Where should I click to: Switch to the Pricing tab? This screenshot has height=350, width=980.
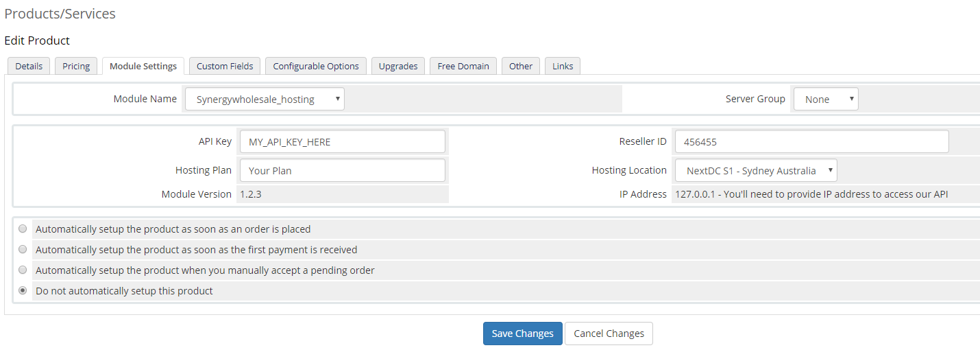[76, 66]
